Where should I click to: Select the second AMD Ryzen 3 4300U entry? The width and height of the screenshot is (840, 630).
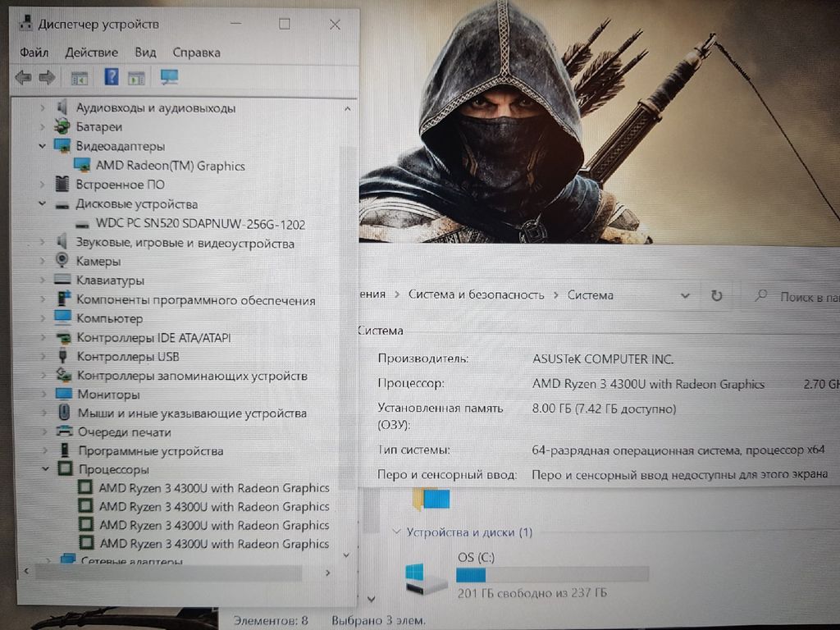pyautogui.click(x=214, y=507)
